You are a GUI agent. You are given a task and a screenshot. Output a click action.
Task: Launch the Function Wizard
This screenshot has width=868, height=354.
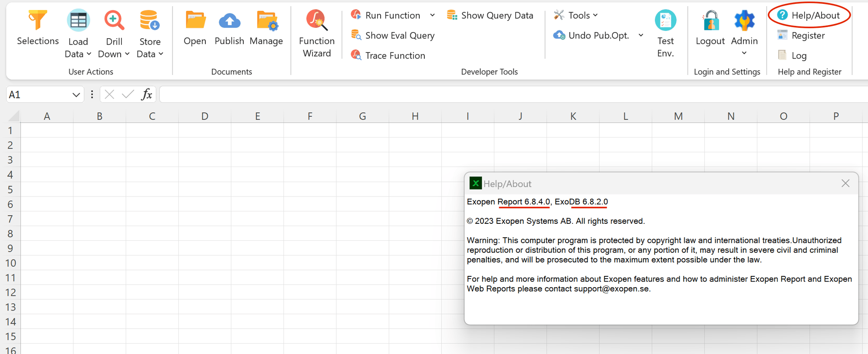click(x=317, y=34)
